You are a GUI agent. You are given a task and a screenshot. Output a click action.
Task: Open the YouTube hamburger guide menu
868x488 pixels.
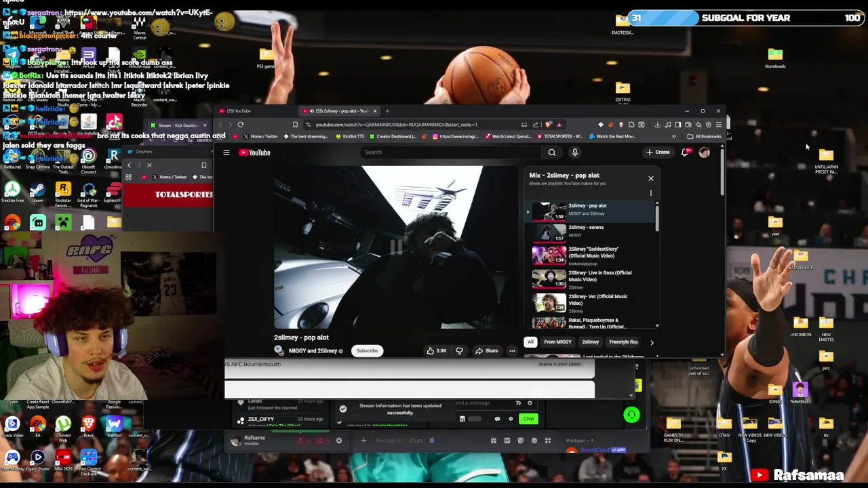point(226,152)
